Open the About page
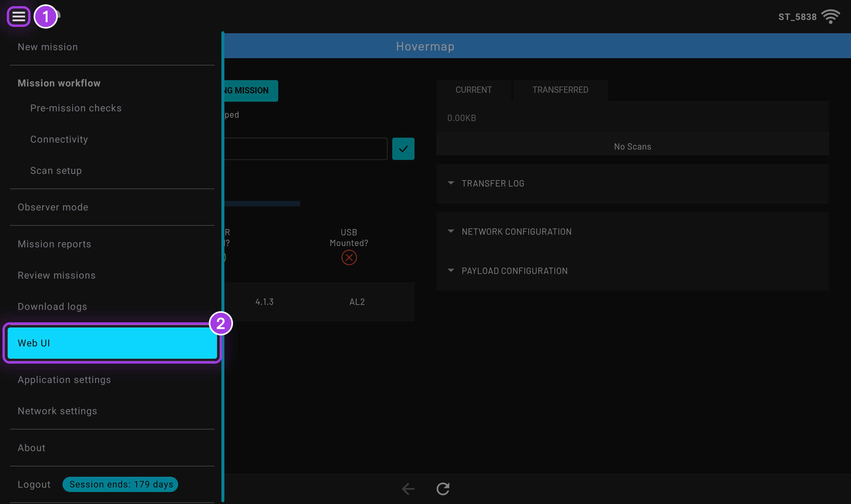Screen dimensions: 851x504 pyautogui.click(x=32, y=447)
